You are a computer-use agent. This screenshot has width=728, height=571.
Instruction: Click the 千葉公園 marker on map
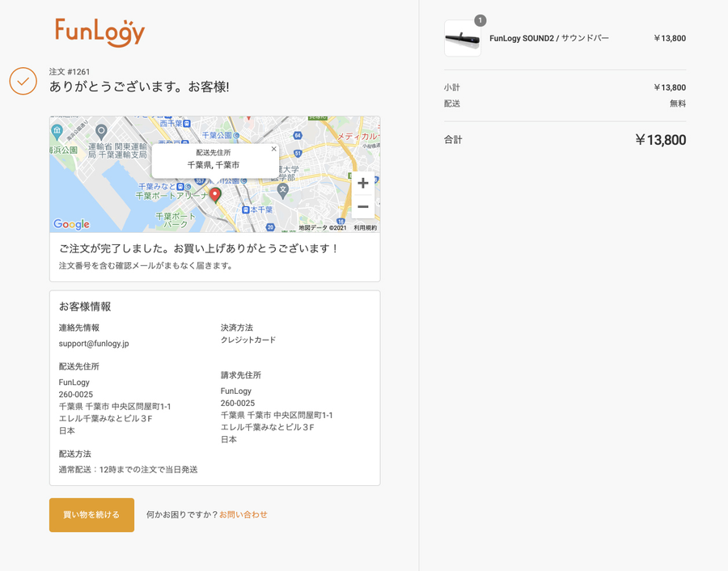[x=236, y=136]
